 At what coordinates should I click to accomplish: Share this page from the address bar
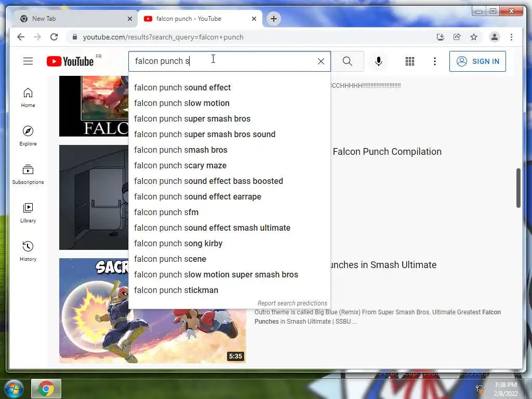tap(457, 37)
